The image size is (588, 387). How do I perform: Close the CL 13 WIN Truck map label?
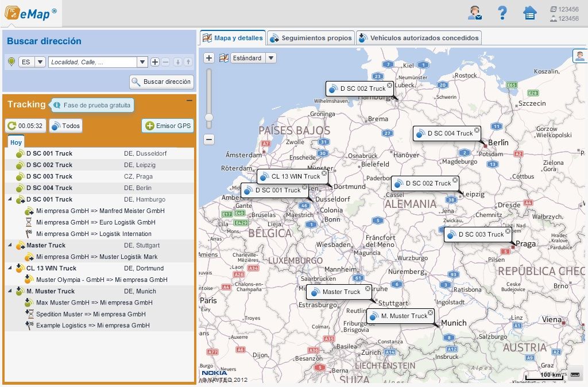click(x=324, y=173)
